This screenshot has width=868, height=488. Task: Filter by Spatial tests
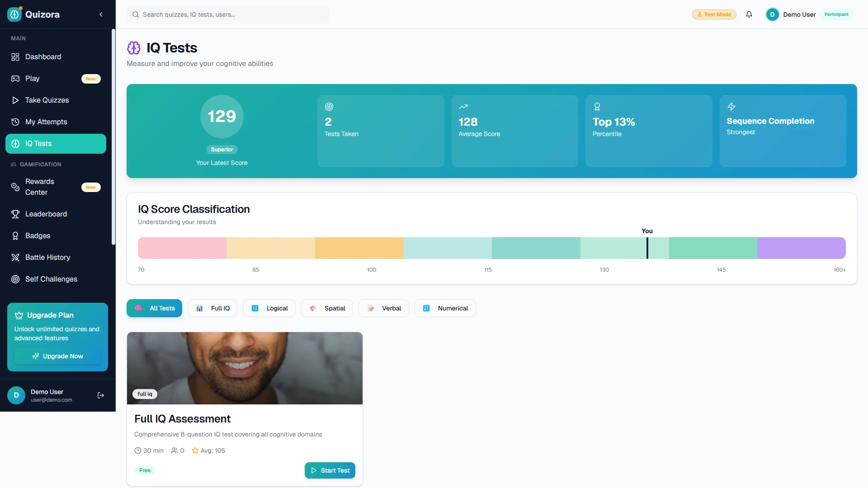point(327,308)
